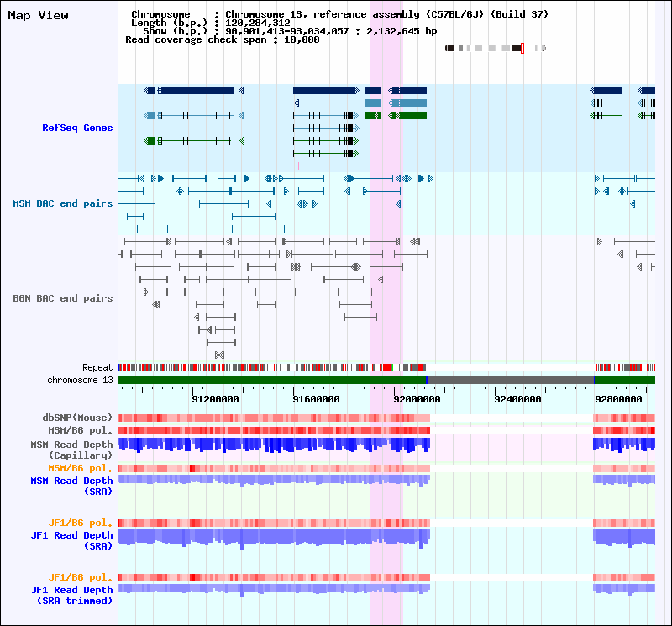
Task: Click the 92400000 position on the ruler
Action: pos(517,399)
